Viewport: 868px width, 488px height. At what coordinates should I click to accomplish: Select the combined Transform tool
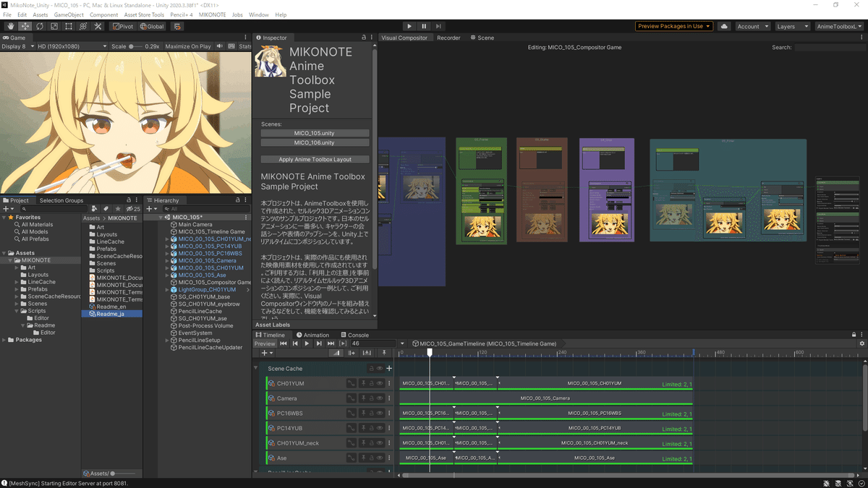pos(83,26)
